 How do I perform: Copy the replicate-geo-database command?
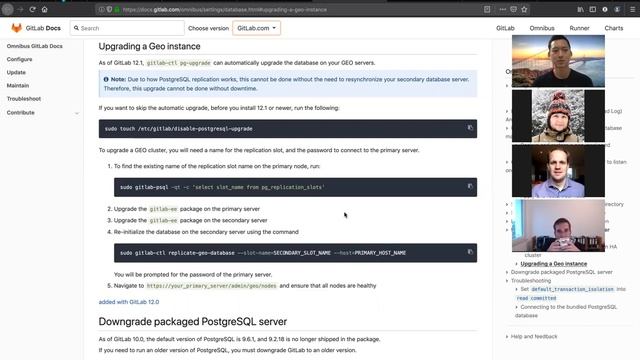(x=470, y=252)
